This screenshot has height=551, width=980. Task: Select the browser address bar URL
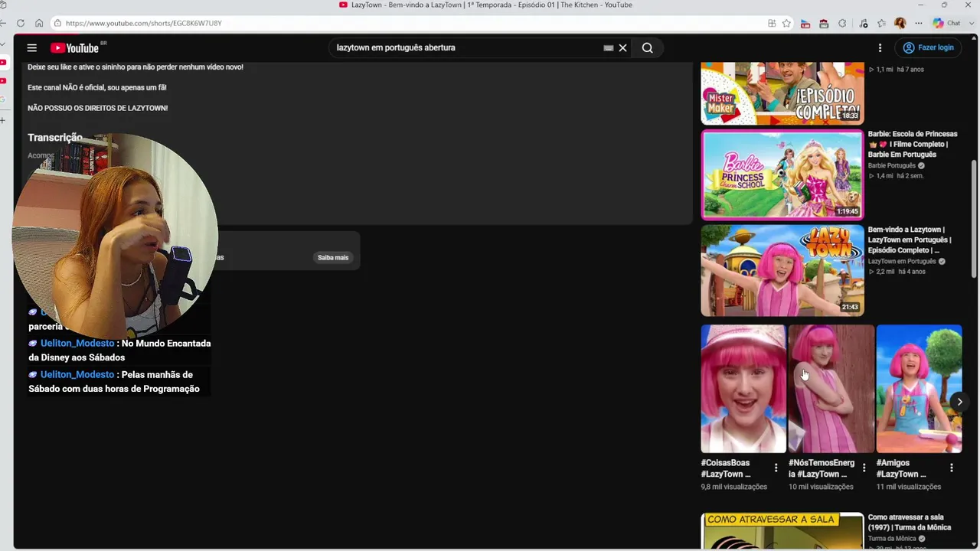(143, 23)
